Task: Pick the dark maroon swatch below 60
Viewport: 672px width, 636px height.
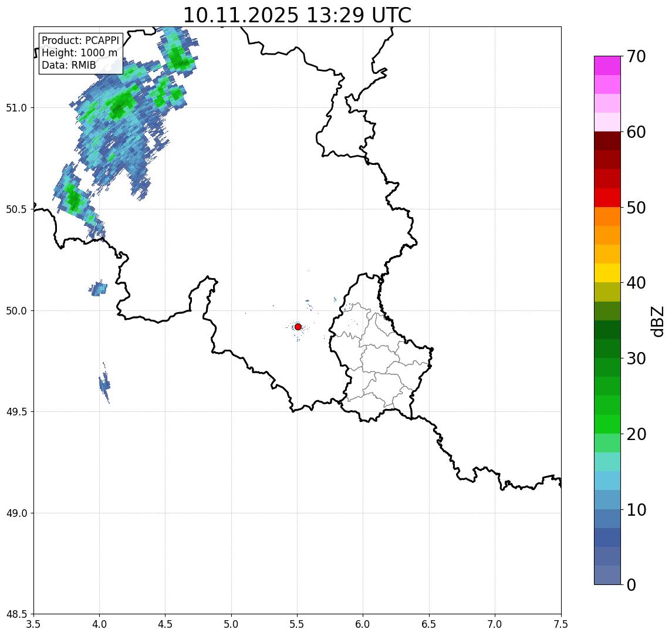Action: click(x=607, y=141)
